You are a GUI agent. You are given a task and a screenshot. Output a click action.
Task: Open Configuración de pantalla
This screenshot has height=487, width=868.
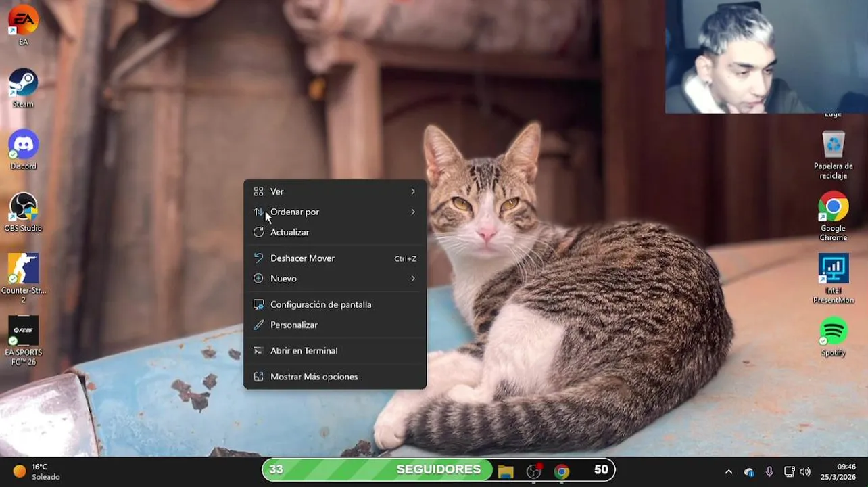point(335,304)
